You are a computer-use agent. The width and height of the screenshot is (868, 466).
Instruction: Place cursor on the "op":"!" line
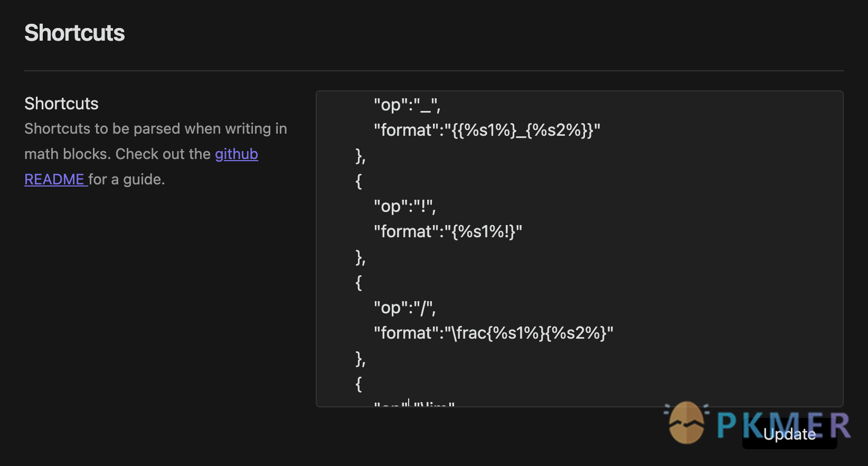404,206
